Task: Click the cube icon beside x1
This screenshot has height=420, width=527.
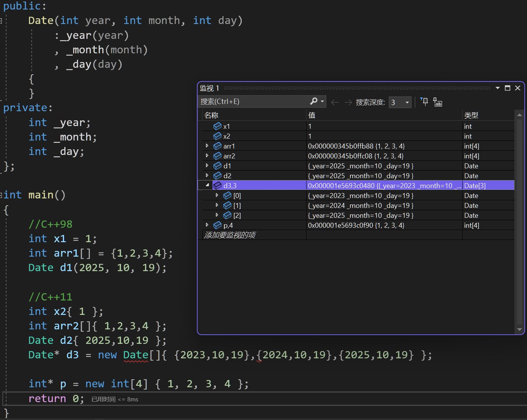Action: click(217, 126)
